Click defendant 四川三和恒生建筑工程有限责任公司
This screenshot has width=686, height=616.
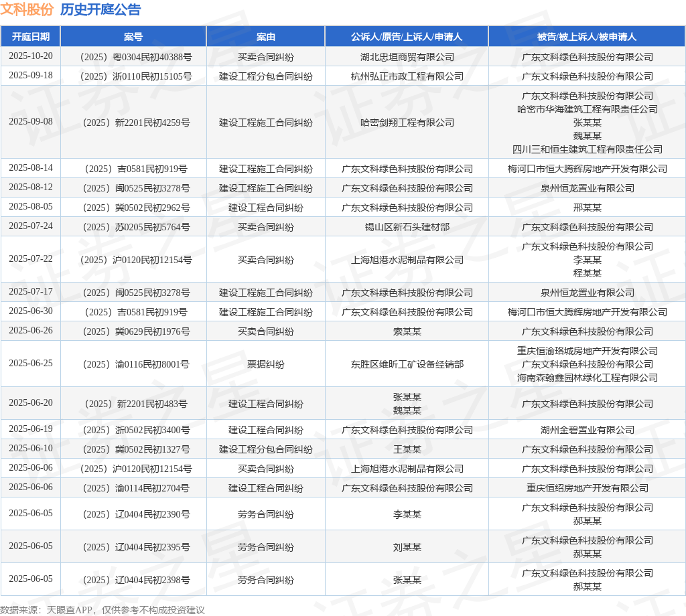pyautogui.click(x=587, y=149)
